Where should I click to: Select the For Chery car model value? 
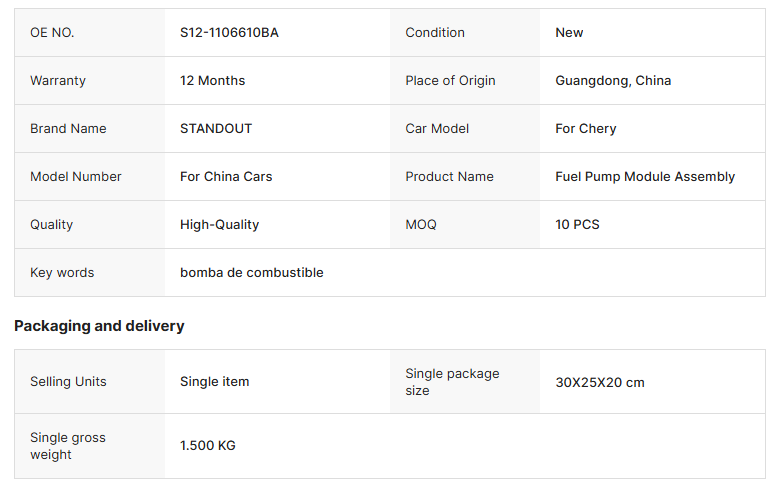click(x=585, y=129)
